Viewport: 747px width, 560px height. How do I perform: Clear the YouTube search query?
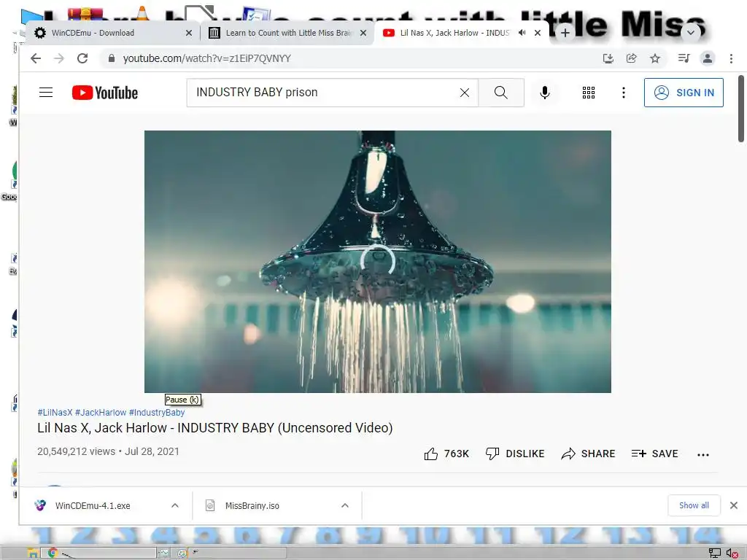tap(465, 93)
